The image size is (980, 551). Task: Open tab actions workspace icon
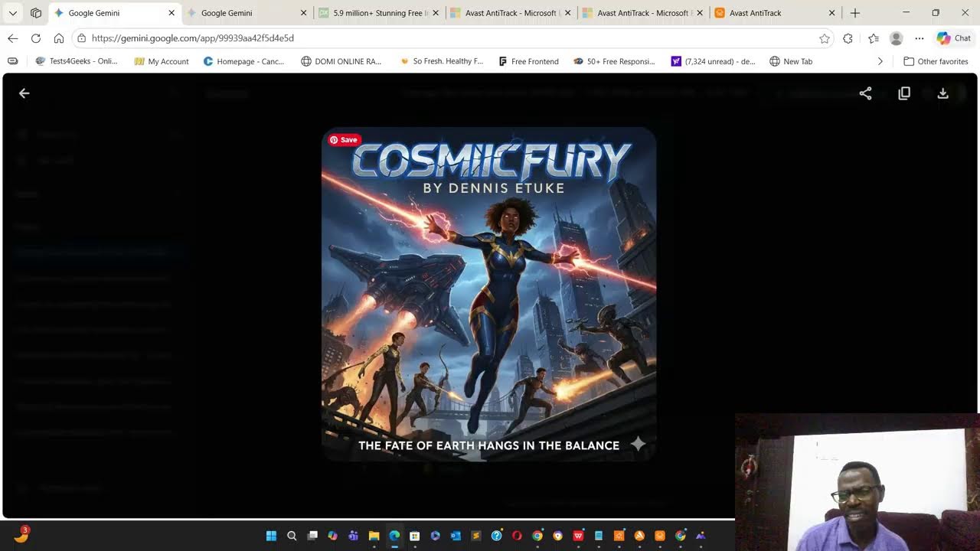(x=36, y=13)
